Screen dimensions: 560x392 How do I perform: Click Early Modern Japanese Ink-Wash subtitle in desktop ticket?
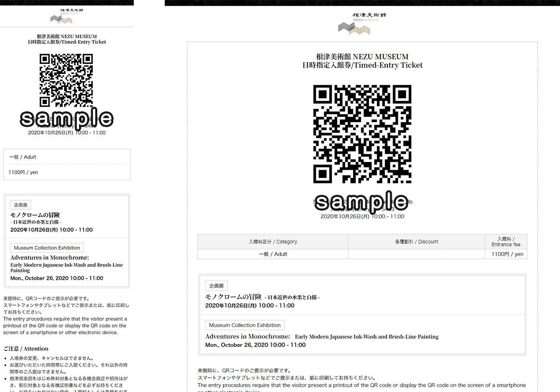(x=367, y=337)
